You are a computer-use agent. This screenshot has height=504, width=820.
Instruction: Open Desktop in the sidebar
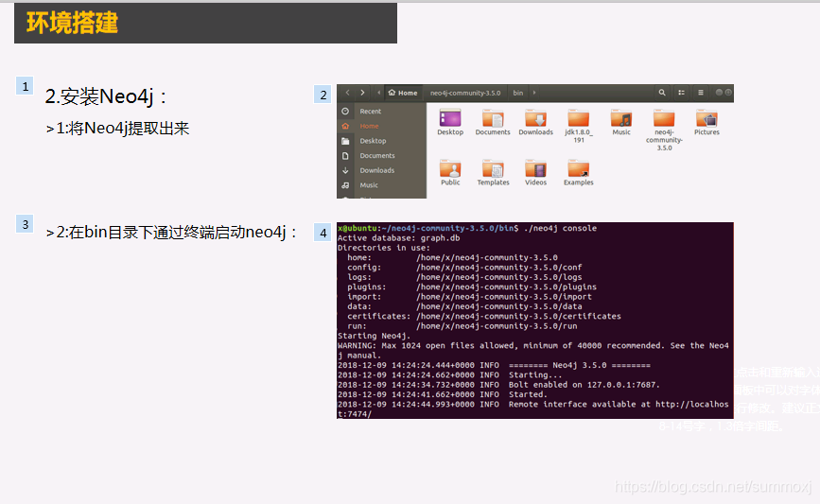[x=382, y=141]
